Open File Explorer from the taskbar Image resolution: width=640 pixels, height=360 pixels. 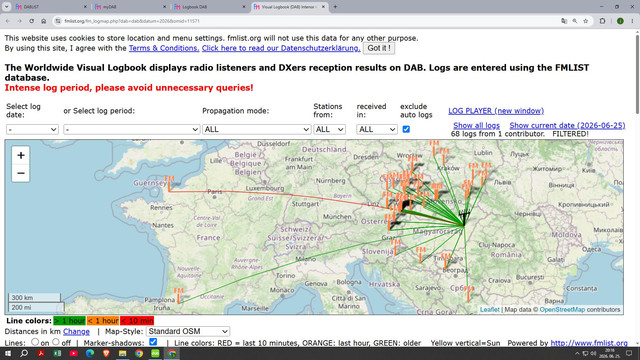[x=122, y=353]
